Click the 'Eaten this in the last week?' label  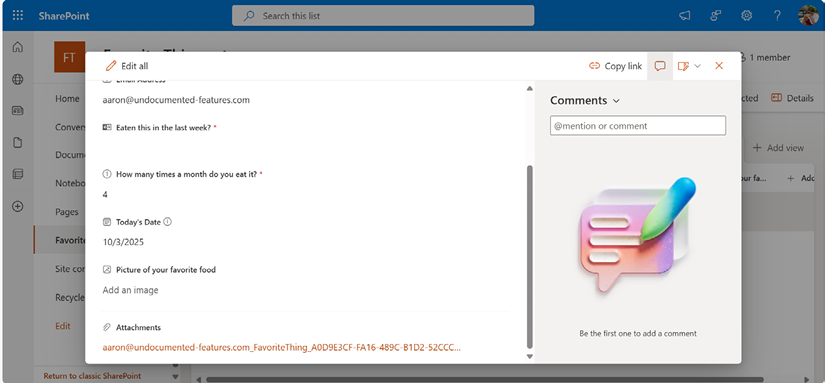click(163, 127)
